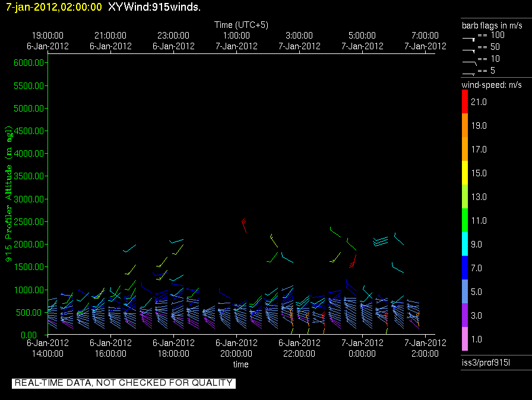532x400 pixels.
Task: Choose the blue 7.0 wind-speed color swatch
Action: point(464,268)
